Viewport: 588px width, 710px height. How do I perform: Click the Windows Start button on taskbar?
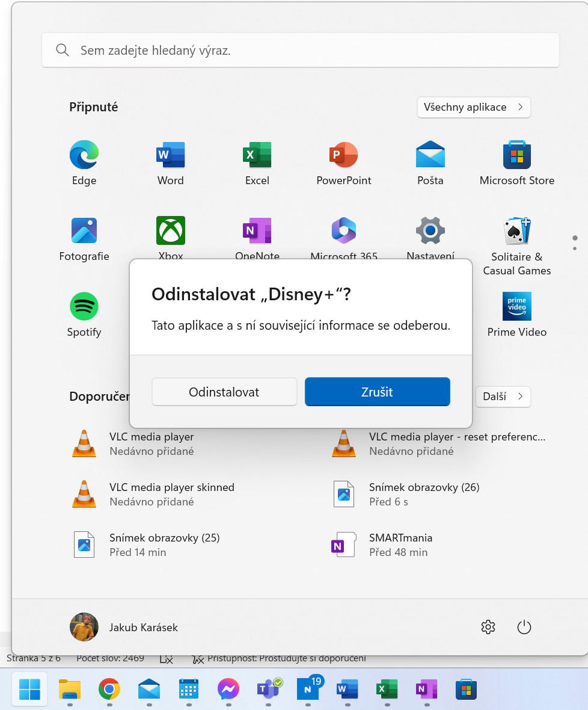coord(30,690)
